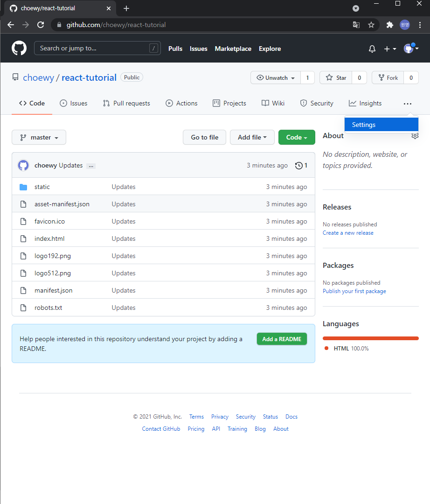The width and height of the screenshot is (430, 504).
Task: Click the Terms footer link
Action: pyautogui.click(x=196, y=417)
